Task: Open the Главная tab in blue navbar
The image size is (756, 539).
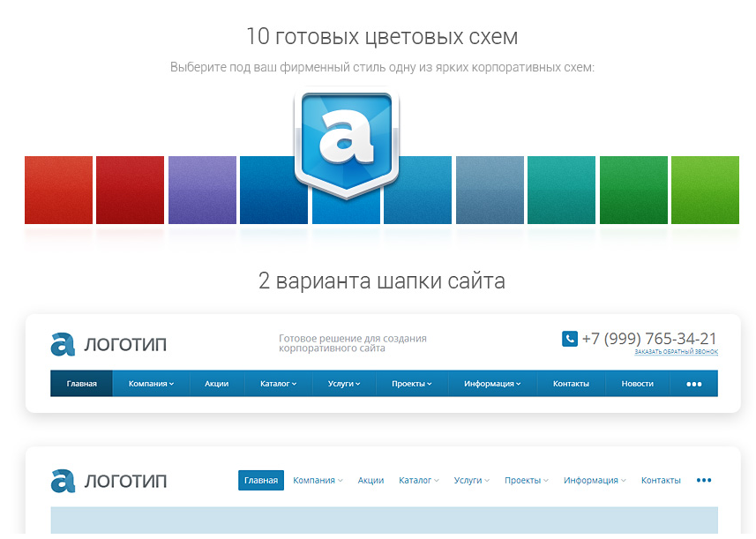Action: [x=81, y=384]
